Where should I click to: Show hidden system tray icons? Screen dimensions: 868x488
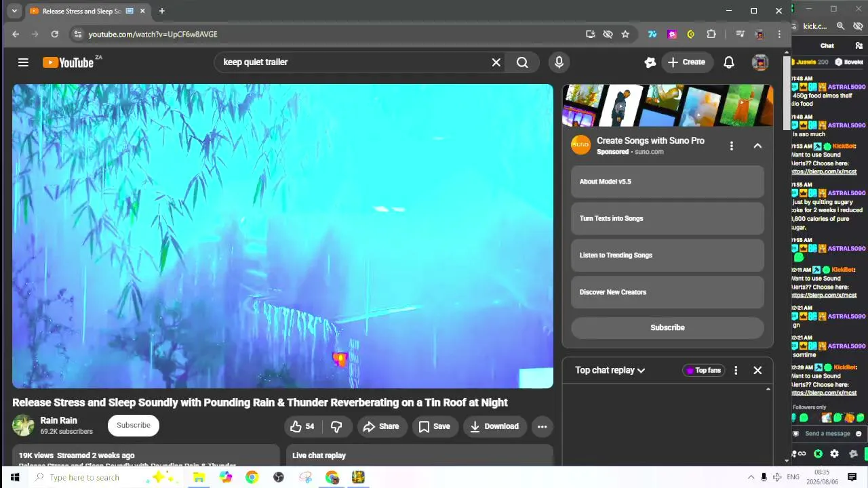click(x=751, y=477)
